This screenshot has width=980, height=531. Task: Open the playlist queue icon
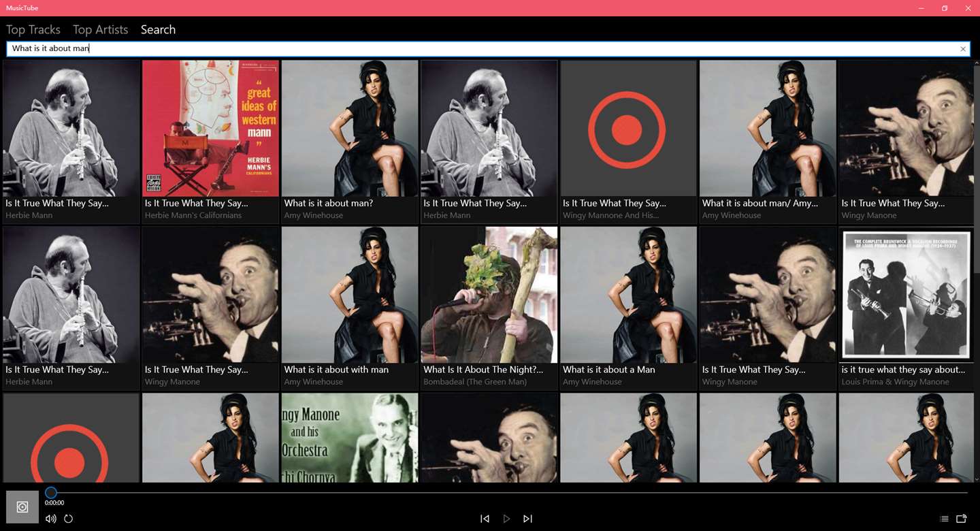click(944, 519)
